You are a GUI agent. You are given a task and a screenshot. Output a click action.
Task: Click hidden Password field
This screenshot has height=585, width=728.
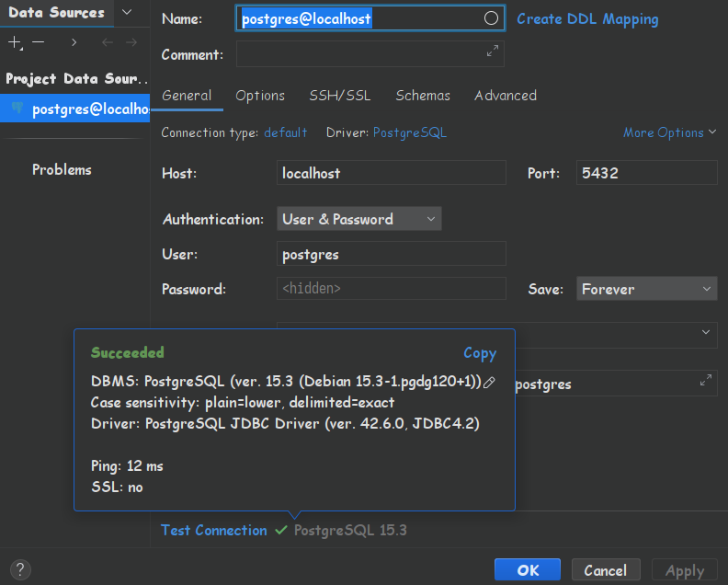(391, 289)
